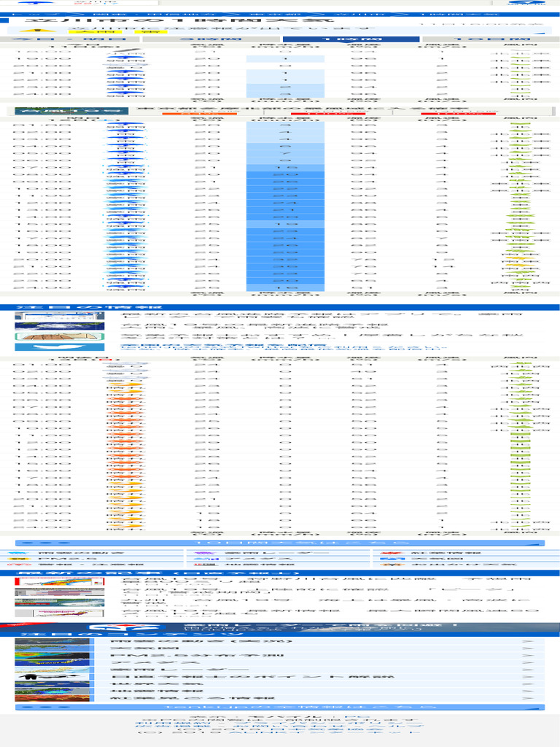
Task: Open the 豪雨レーダー icon in the link grid
Action: click(x=205, y=553)
